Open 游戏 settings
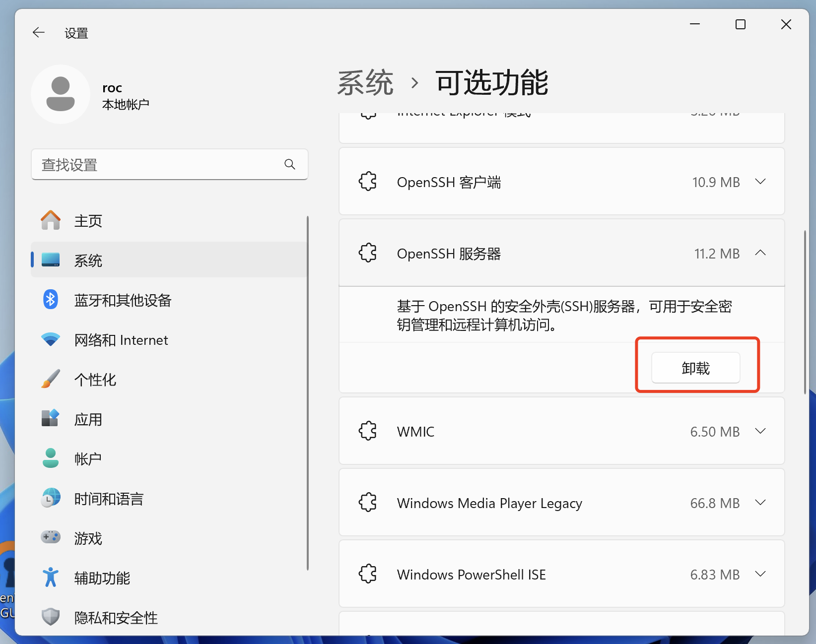The image size is (816, 644). point(169,538)
